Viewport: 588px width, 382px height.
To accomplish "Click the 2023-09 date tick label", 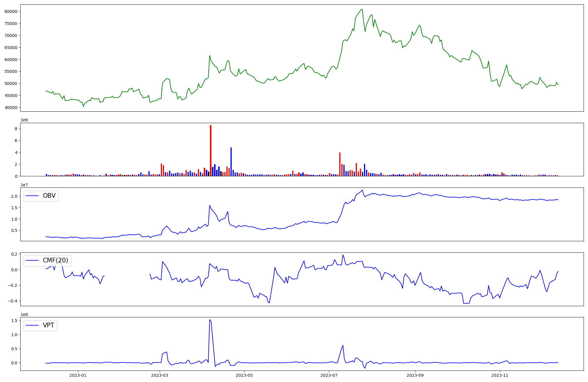I will point(415,375).
